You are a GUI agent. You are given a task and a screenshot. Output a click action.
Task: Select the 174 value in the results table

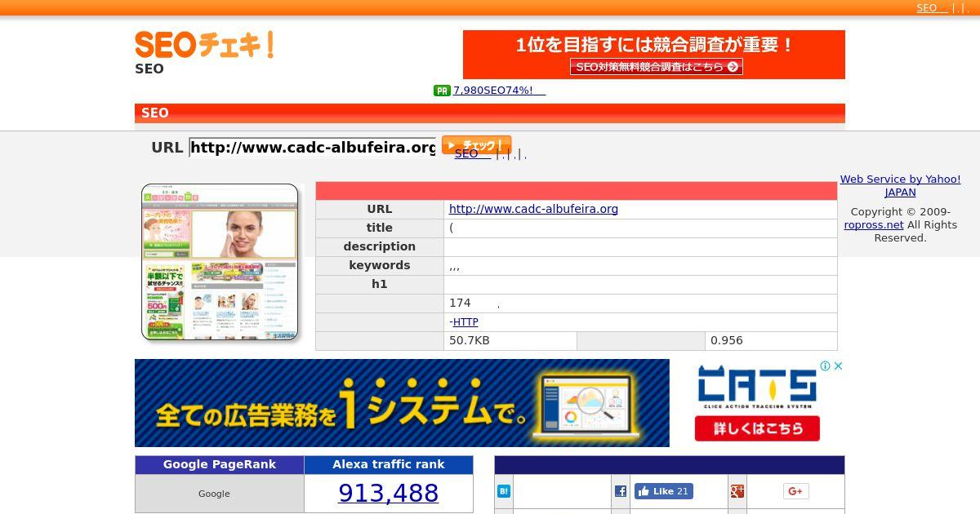(460, 303)
